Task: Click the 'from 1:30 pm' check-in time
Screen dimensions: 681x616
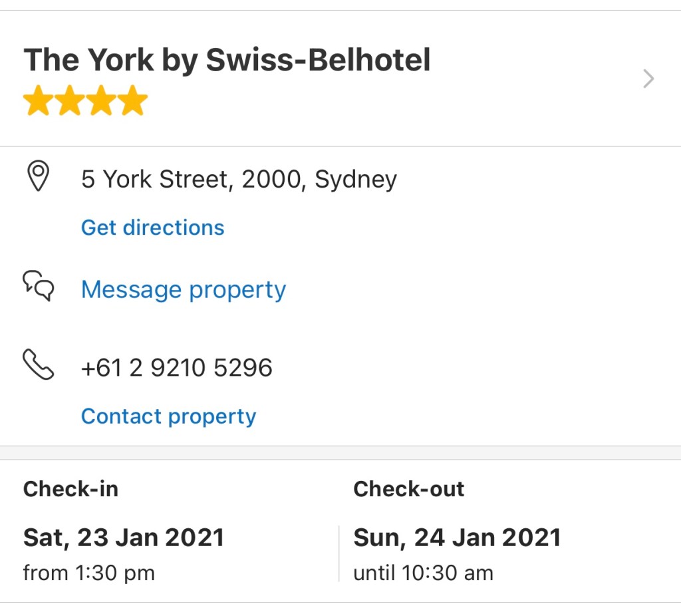Action: (x=88, y=573)
